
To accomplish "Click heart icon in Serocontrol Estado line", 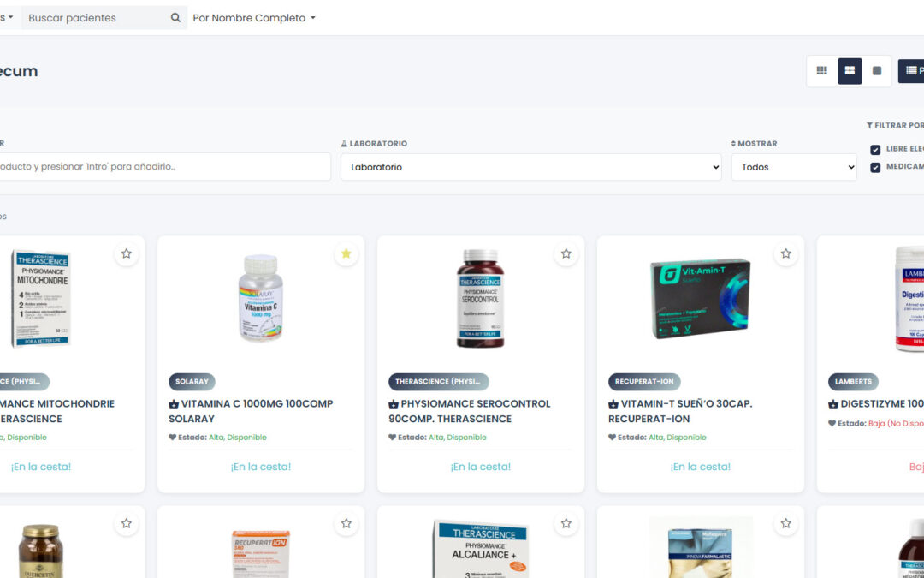I will pos(393,438).
